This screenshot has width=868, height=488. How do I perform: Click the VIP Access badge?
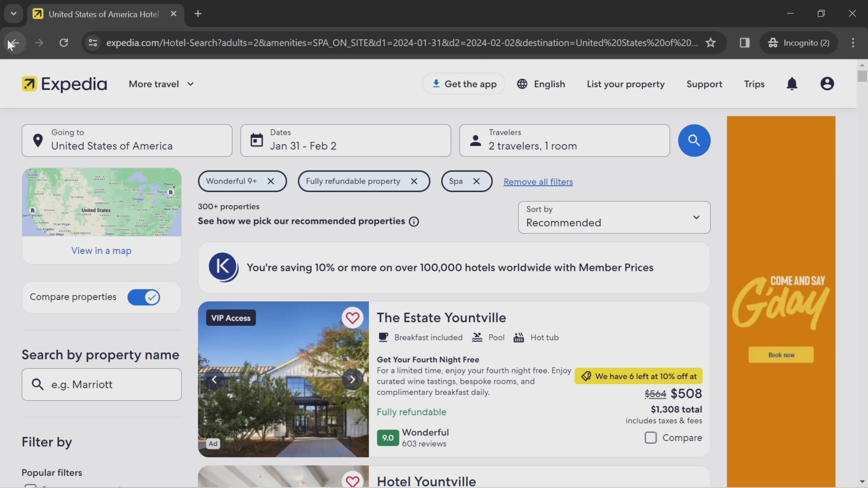click(x=231, y=318)
